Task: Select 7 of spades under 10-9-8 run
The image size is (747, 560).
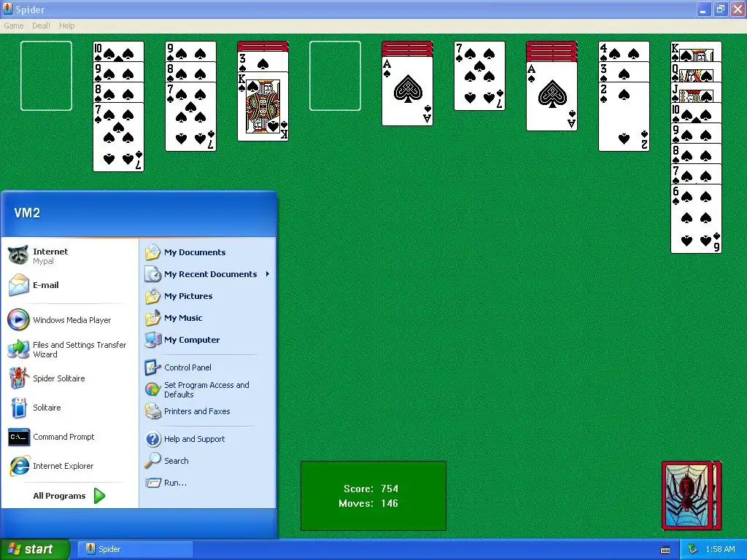Action: tap(119, 137)
